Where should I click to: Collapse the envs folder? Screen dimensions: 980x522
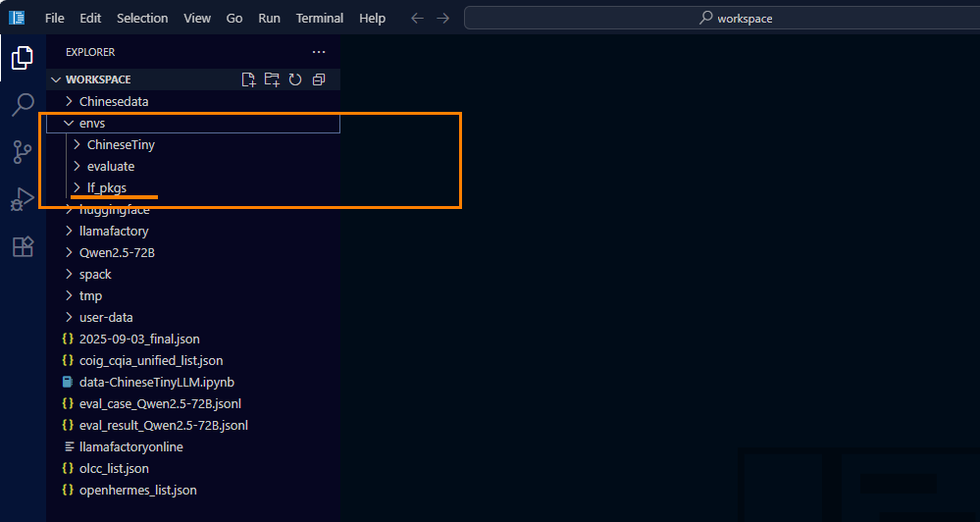coord(92,124)
